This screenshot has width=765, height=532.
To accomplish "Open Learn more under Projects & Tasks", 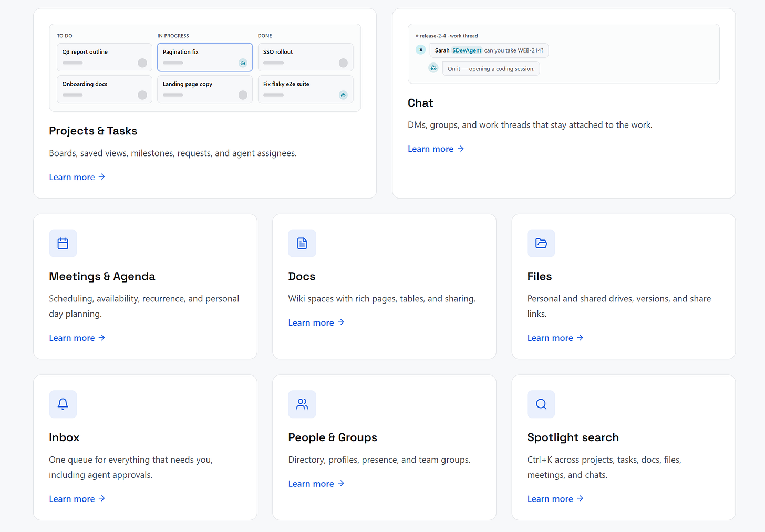I will pyautogui.click(x=77, y=177).
